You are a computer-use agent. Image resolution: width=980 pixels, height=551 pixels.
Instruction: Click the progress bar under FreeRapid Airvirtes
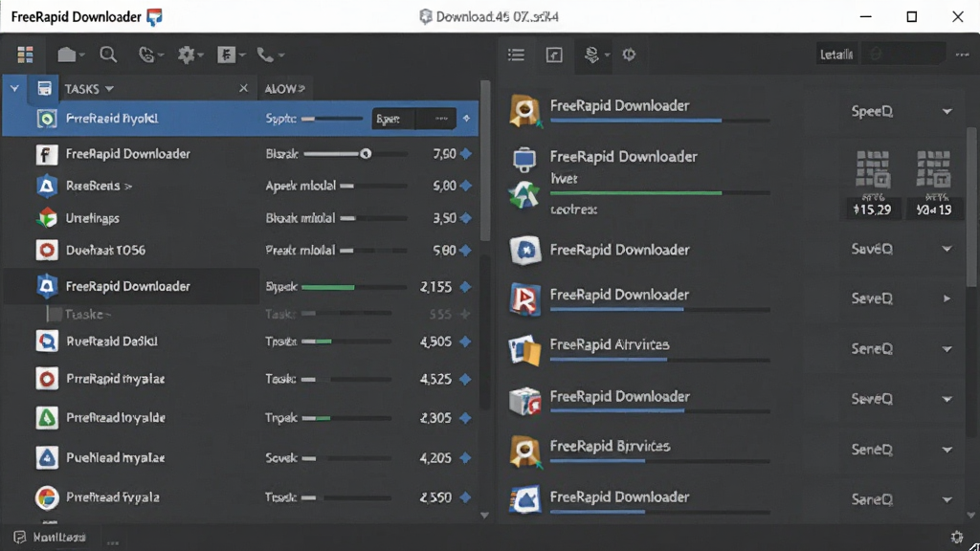[x=659, y=360]
